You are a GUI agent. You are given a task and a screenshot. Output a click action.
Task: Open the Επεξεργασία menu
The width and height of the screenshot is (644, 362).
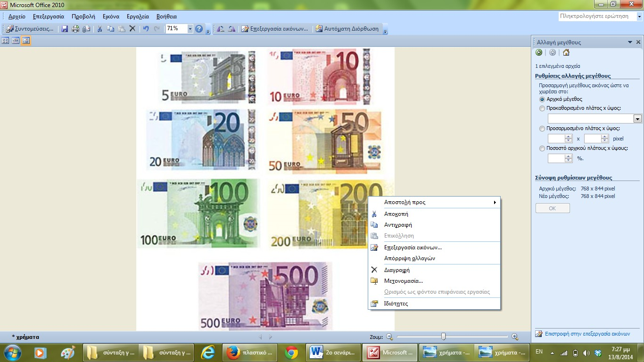(x=49, y=16)
